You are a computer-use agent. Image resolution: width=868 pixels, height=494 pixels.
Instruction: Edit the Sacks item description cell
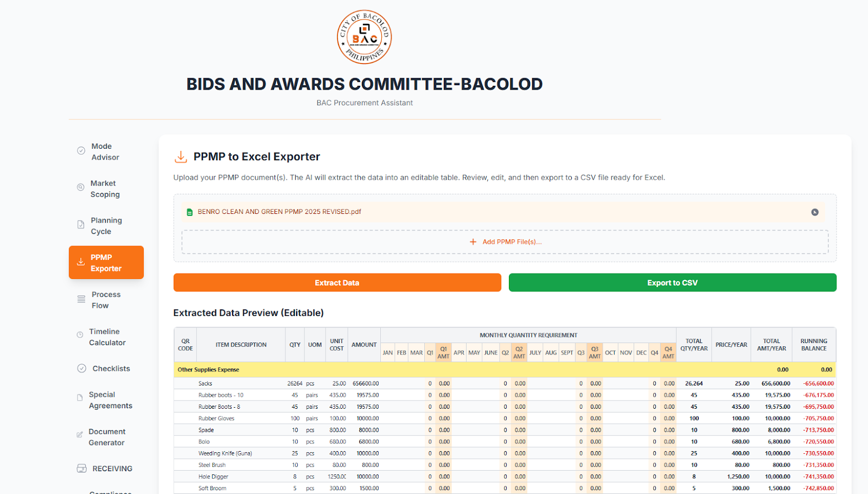click(x=241, y=383)
